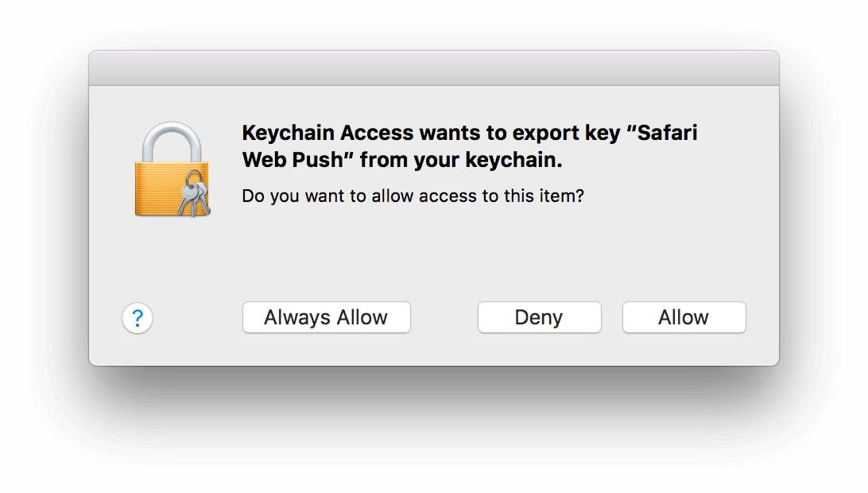This screenshot has width=868, height=493.
Task: Click the keys hanging on the padlock
Action: (194, 193)
